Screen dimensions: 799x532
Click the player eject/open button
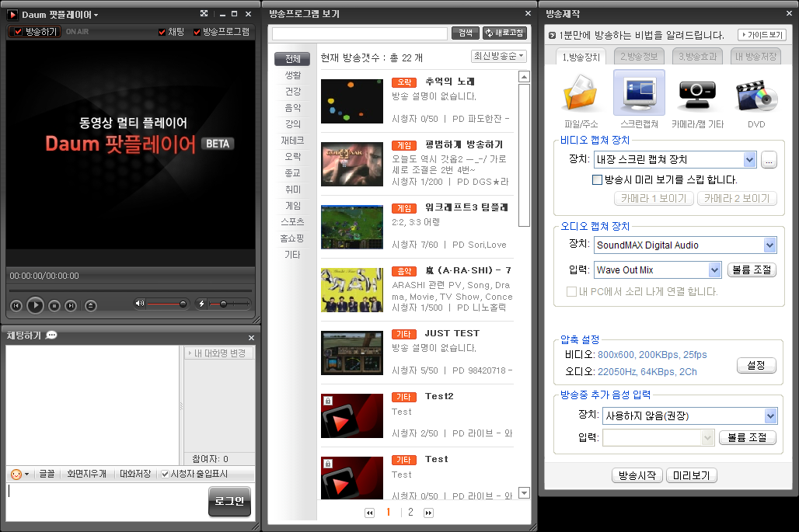tap(91, 305)
